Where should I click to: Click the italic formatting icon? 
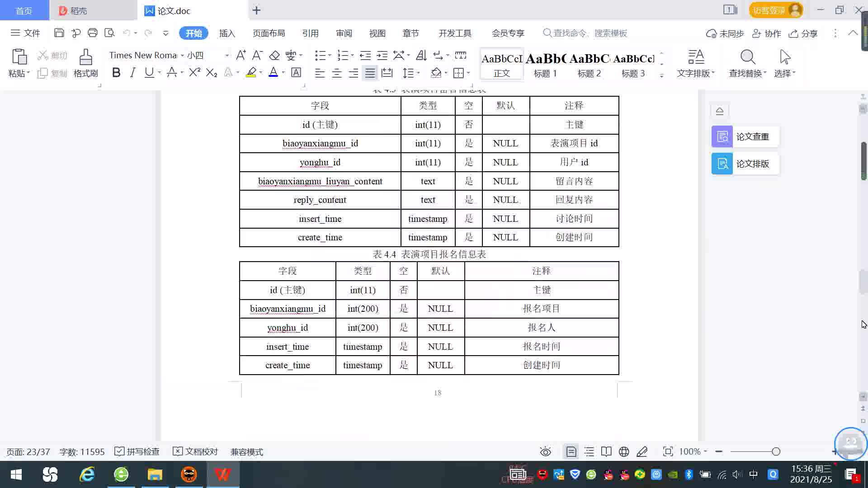coord(132,73)
